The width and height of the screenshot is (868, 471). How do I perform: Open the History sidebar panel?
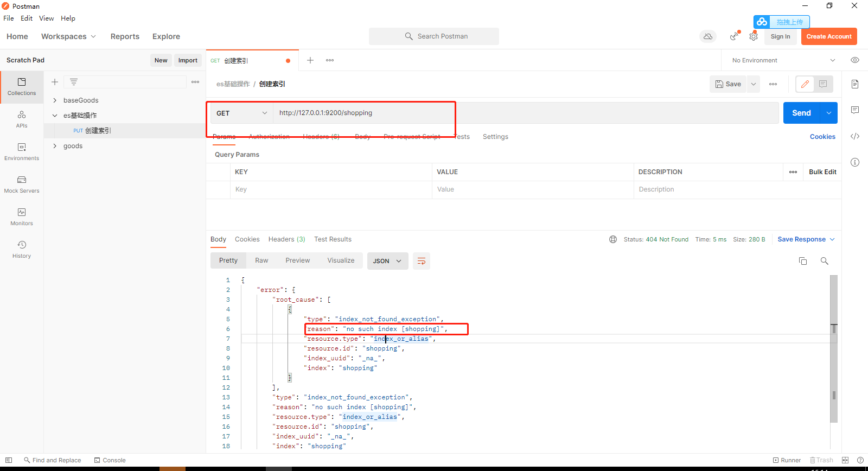22,250
